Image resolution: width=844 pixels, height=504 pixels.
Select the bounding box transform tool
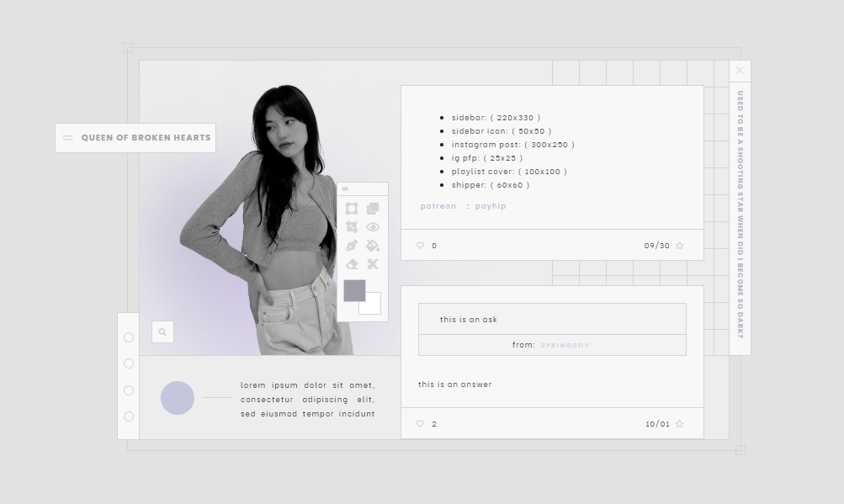click(x=352, y=209)
